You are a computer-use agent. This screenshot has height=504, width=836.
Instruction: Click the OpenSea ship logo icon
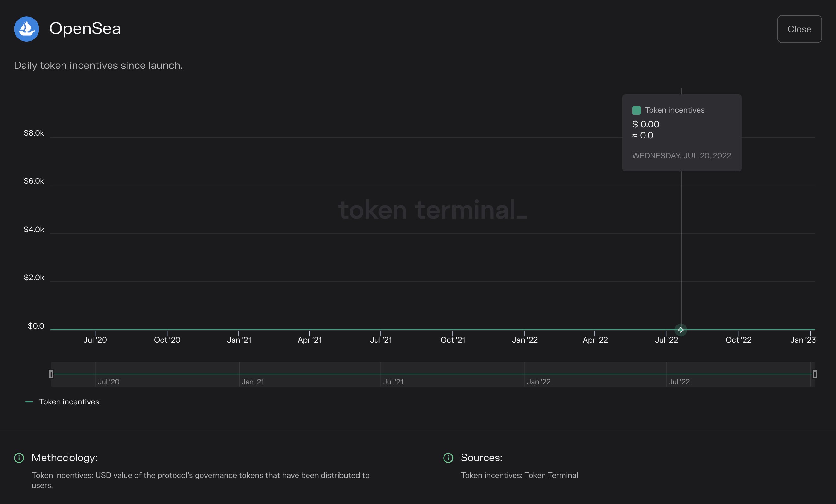26,29
